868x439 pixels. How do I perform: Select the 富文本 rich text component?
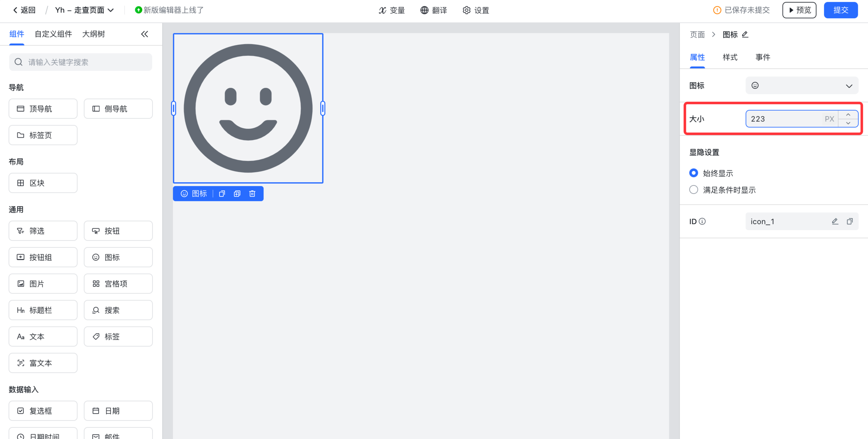tap(43, 363)
